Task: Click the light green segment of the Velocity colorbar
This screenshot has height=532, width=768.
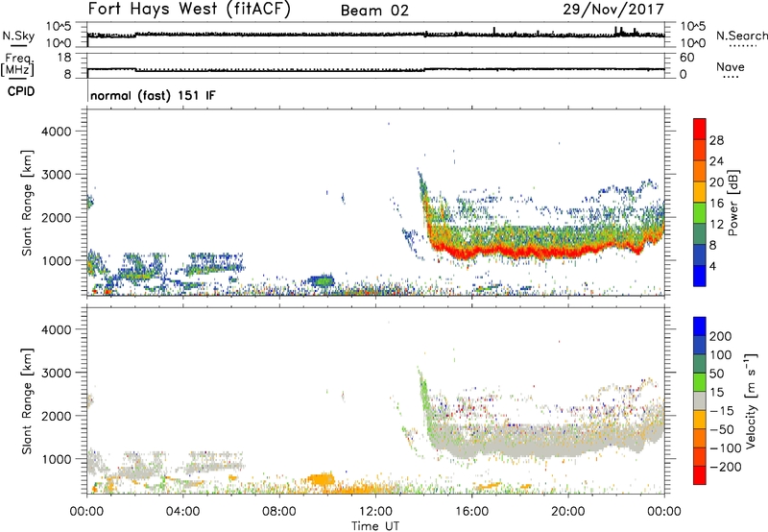Action: point(700,382)
